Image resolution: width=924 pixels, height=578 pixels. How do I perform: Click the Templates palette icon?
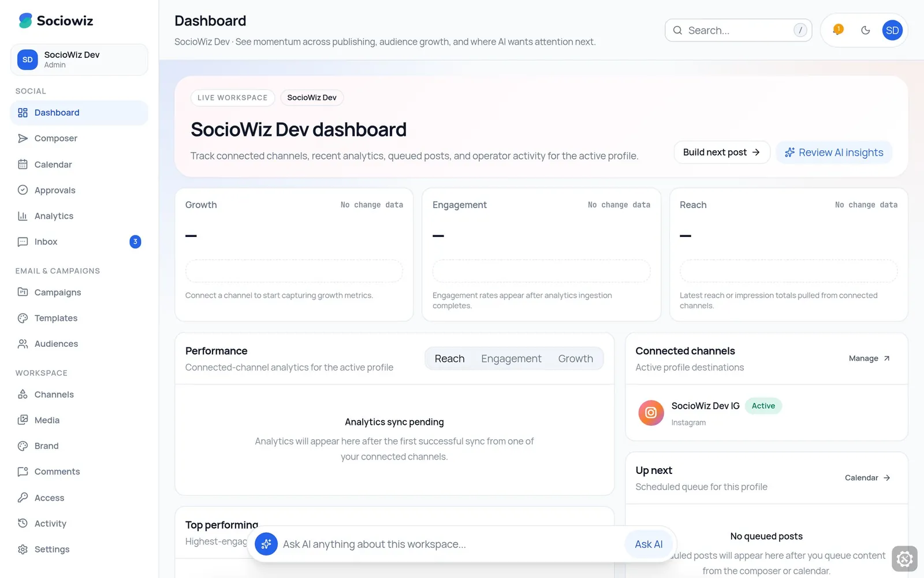click(x=23, y=318)
